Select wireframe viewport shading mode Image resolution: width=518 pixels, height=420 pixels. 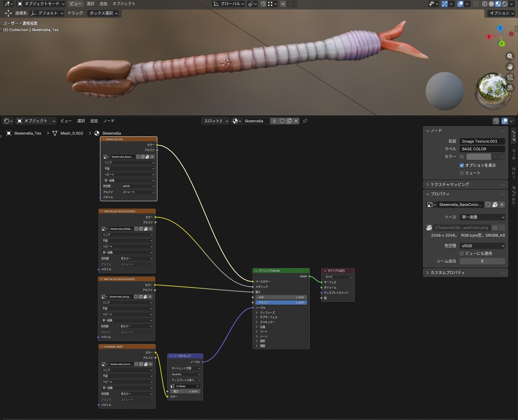tap(485, 4)
